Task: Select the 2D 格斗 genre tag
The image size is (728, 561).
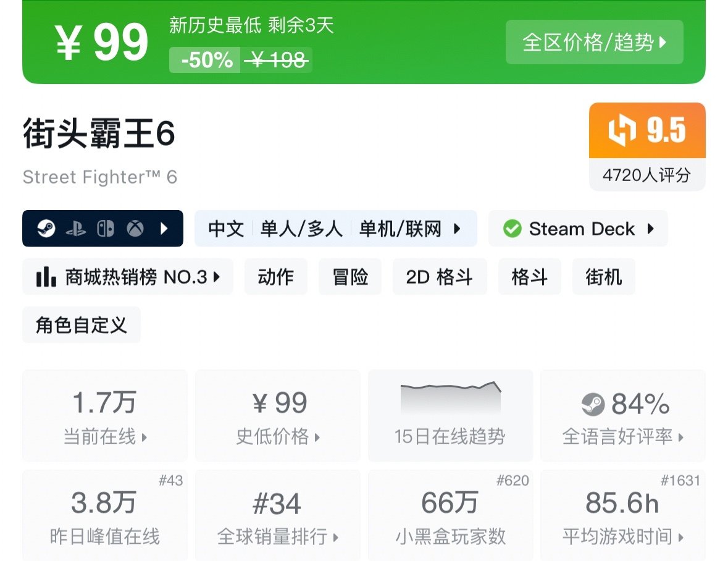Action: click(x=440, y=277)
